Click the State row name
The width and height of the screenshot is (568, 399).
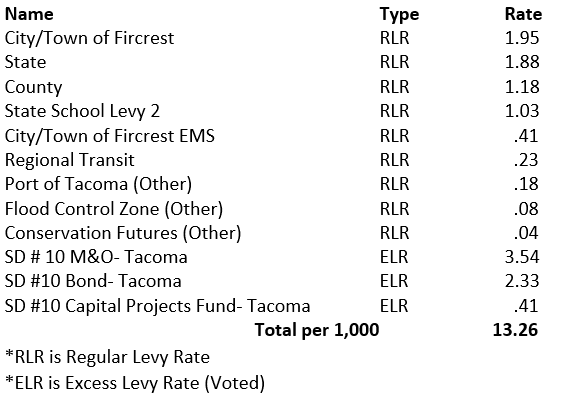[25, 62]
